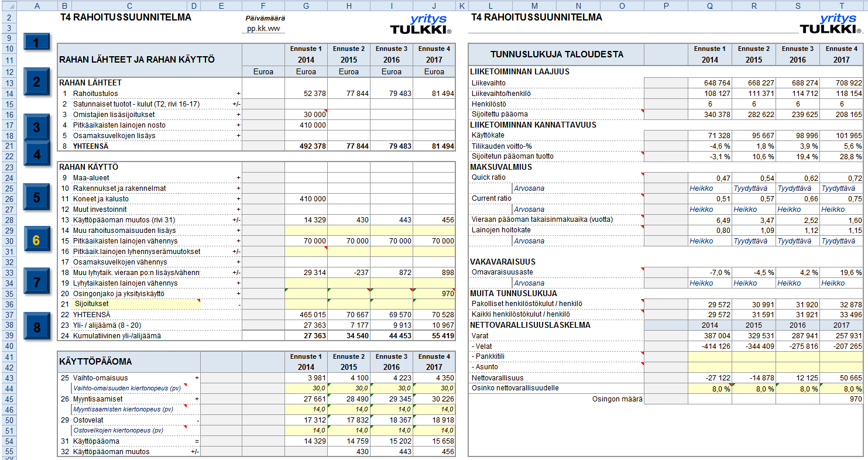The width and height of the screenshot is (868, 460).
Task: Click the left yritys TULKKI logo
Action: 420,24
